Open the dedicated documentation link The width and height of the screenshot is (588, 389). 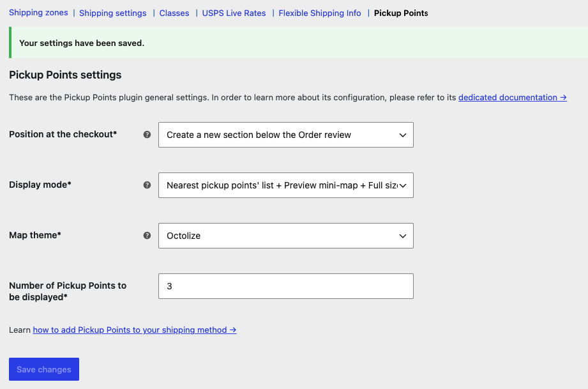click(x=512, y=98)
